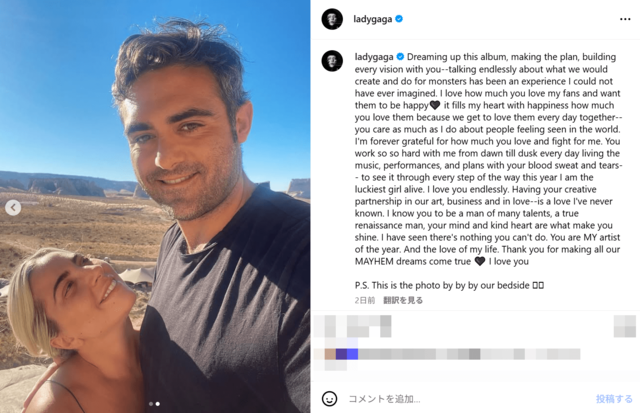Open the ladygaga username in the header

(x=373, y=19)
